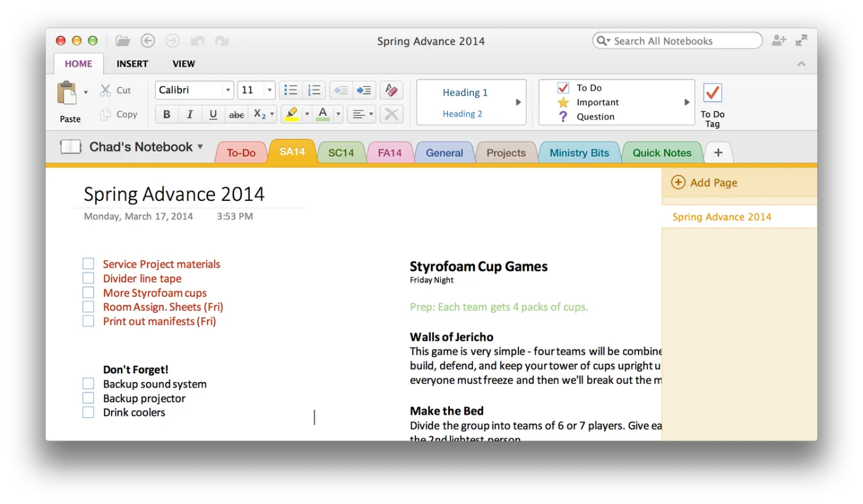Switch to the VIEW ribbon tab

184,63
